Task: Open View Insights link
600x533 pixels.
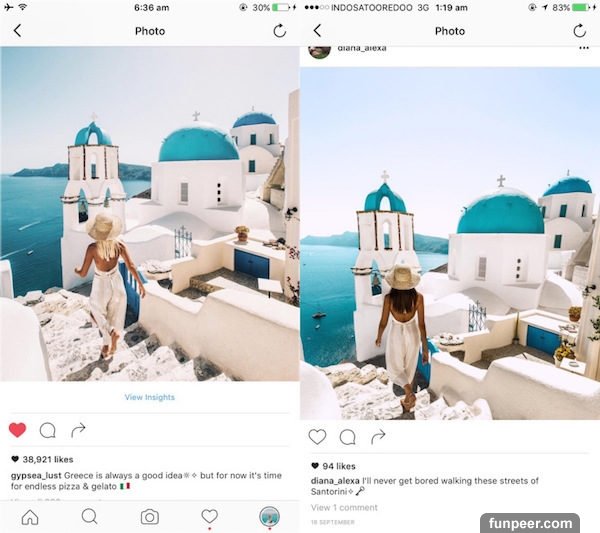Action: 150,397
